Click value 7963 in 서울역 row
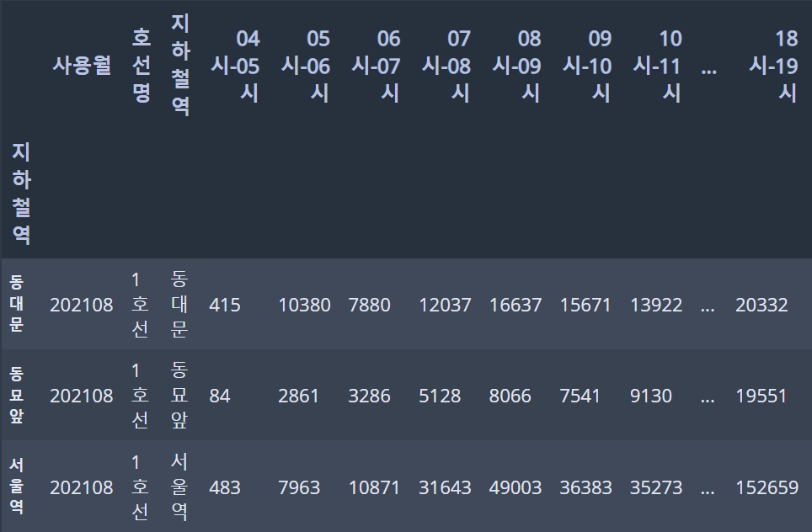 299,487
